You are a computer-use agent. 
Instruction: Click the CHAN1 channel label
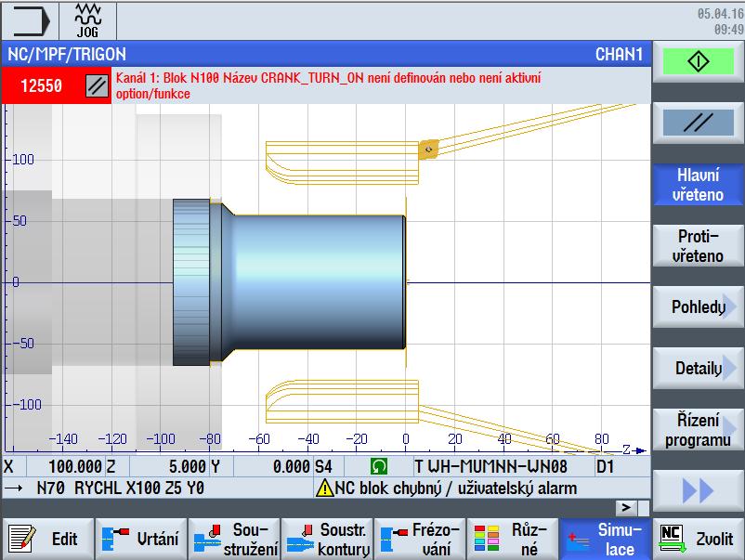coord(619,54)
